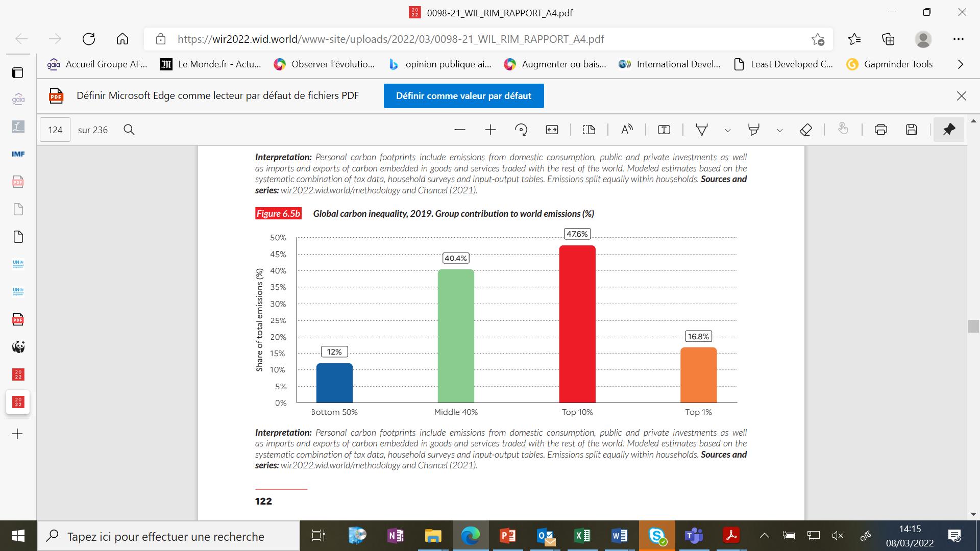Screen dimensions: 980x551
Task: Toggle the vertical tabs pane
Action: (x=18, y=72)
